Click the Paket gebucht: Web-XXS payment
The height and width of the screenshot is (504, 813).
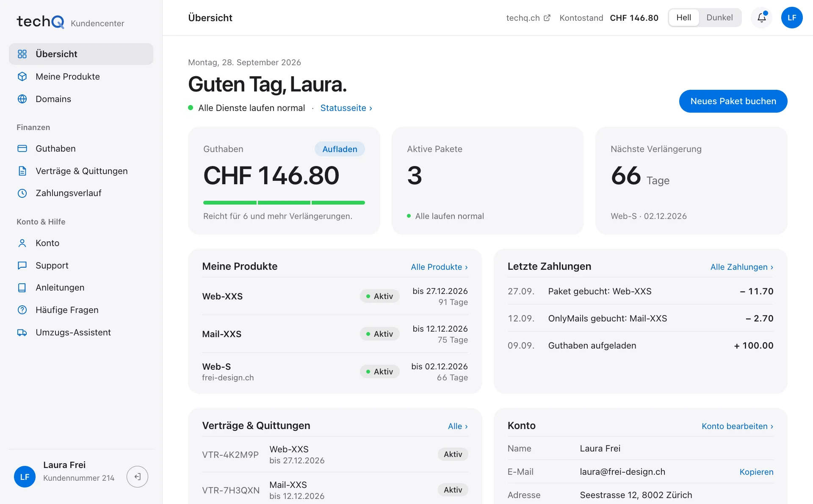(640, 291)
